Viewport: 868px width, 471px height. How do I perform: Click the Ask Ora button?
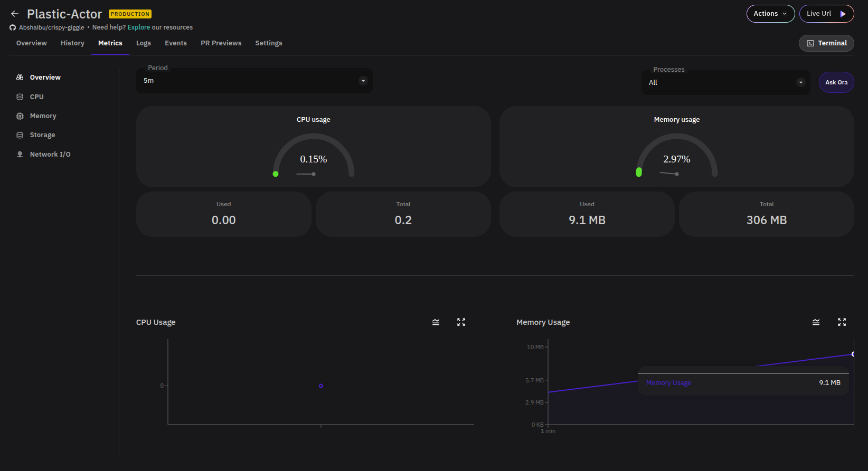[x=836, y=82]
